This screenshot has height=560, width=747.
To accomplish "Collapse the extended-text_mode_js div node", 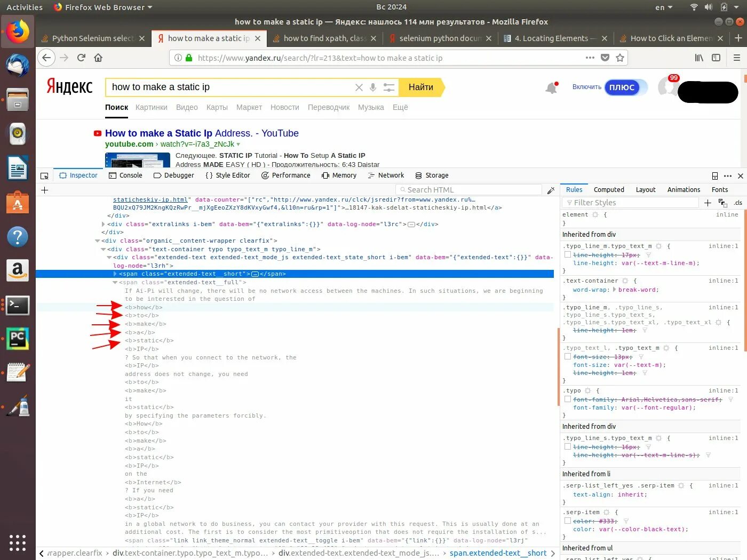I will (109, 258).
